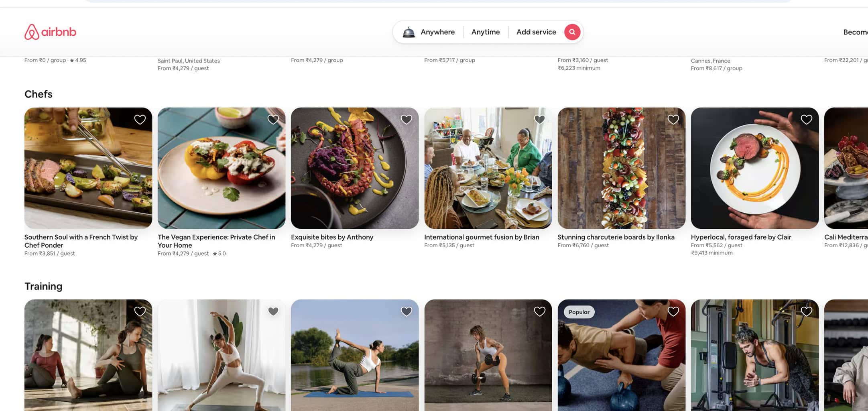Save International gourmet fusion by Brian

[x=539, y=120]
